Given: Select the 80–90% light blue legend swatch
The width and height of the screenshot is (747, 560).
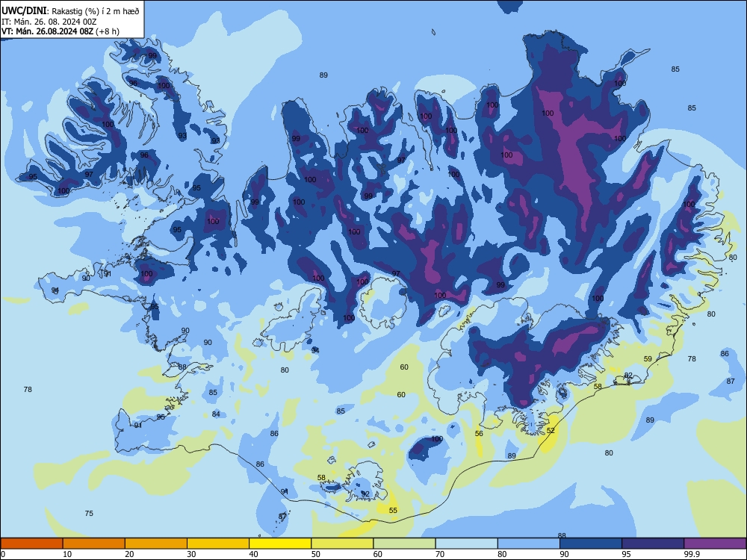Looking at the screenshot, I should point(528,544).
